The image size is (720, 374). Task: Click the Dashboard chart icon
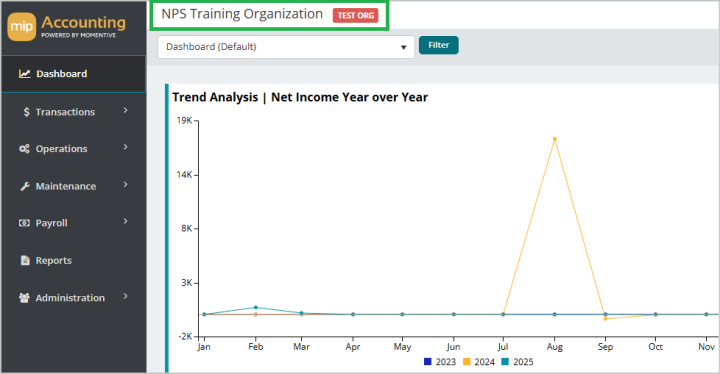(x=24, y=74)
